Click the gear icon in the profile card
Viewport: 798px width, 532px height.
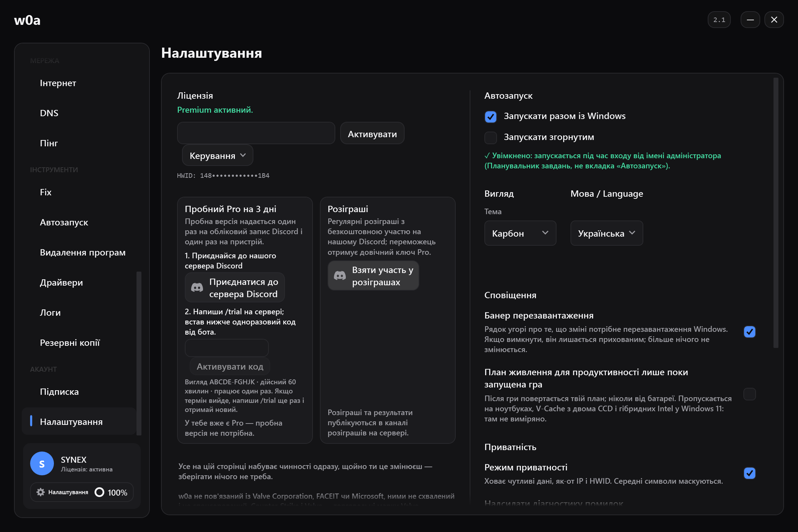pyautogui.click(x=41, y=492)
